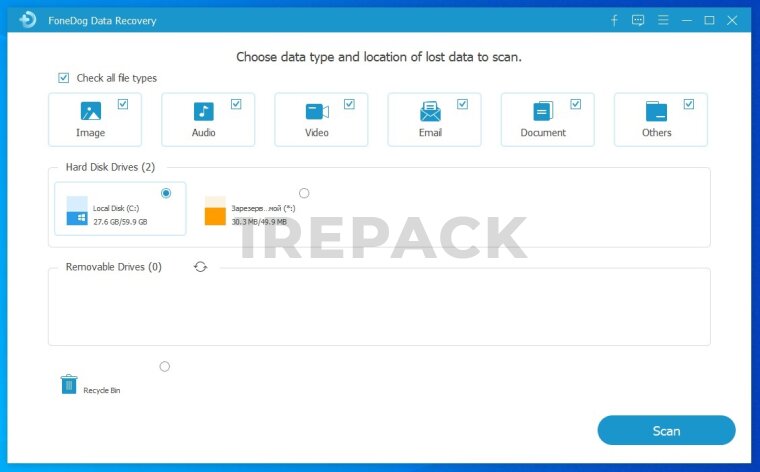Uncheck the Video type checkbox

pos(349,104)
